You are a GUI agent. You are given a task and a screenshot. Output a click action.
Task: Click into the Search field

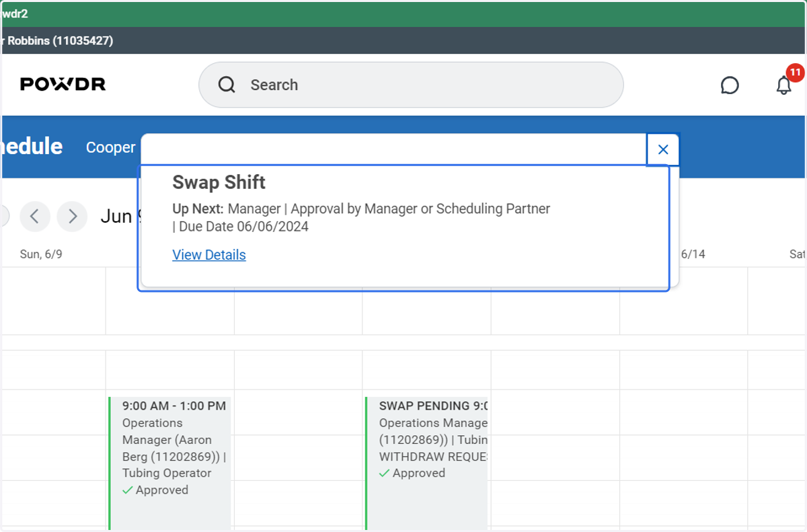click(x=411, y=85)
